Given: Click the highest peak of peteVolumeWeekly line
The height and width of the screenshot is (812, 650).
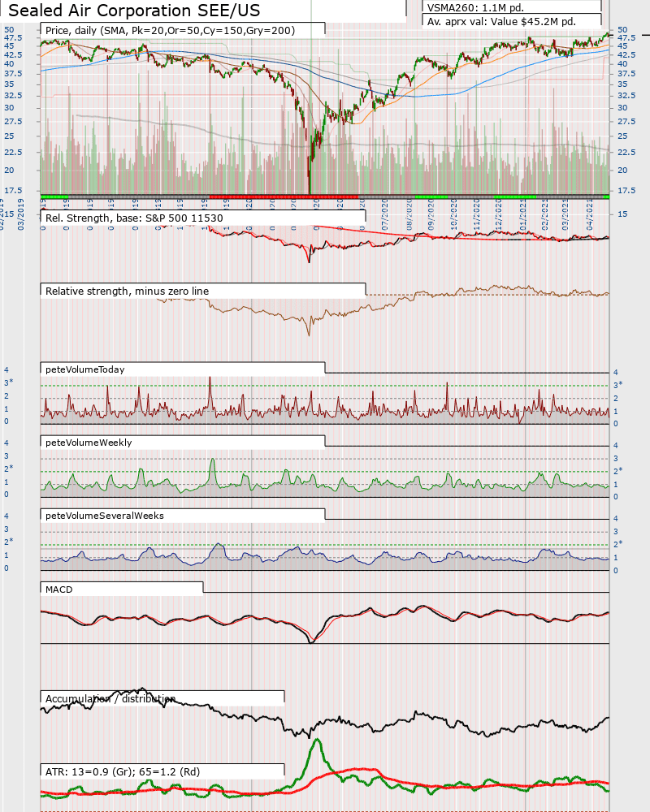Looking at the screenshot, I should pyautogui.click(x=212, y=460).
